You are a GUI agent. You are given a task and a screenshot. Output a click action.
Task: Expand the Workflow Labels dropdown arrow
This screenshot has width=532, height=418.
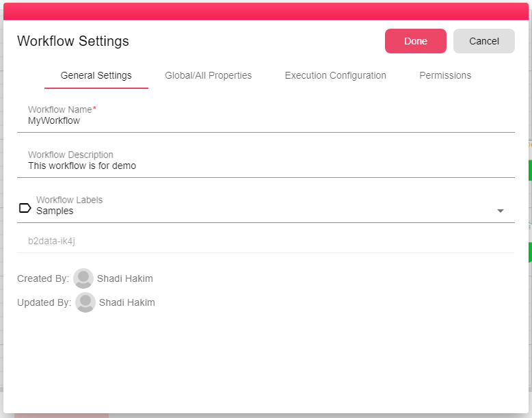pos(500,211)
